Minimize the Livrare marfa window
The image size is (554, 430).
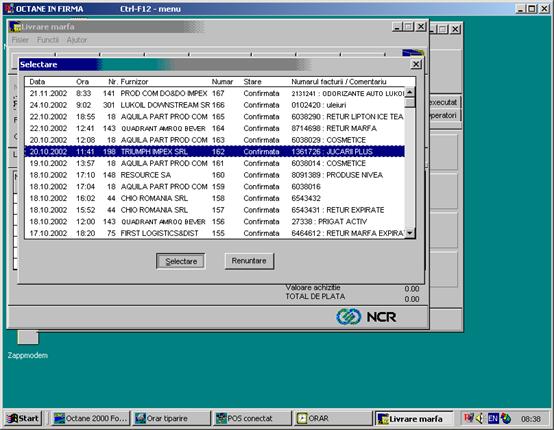[x=397, y=27]
